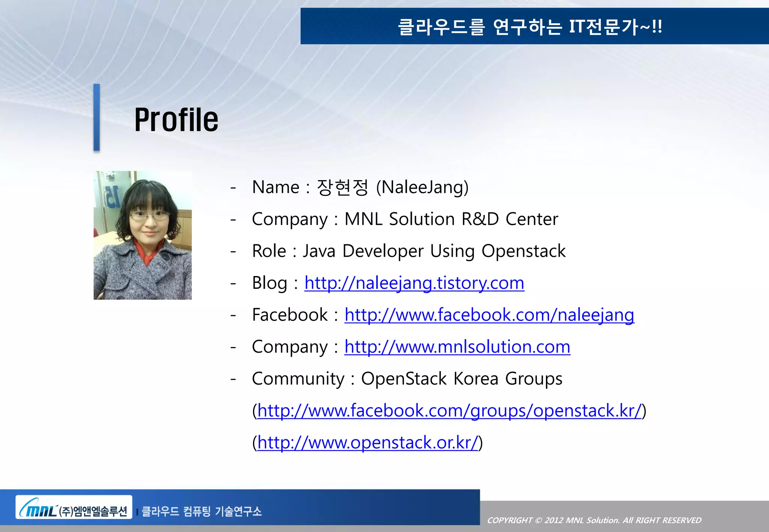Click the Facebook naleejang profile link

click(489, 315)
